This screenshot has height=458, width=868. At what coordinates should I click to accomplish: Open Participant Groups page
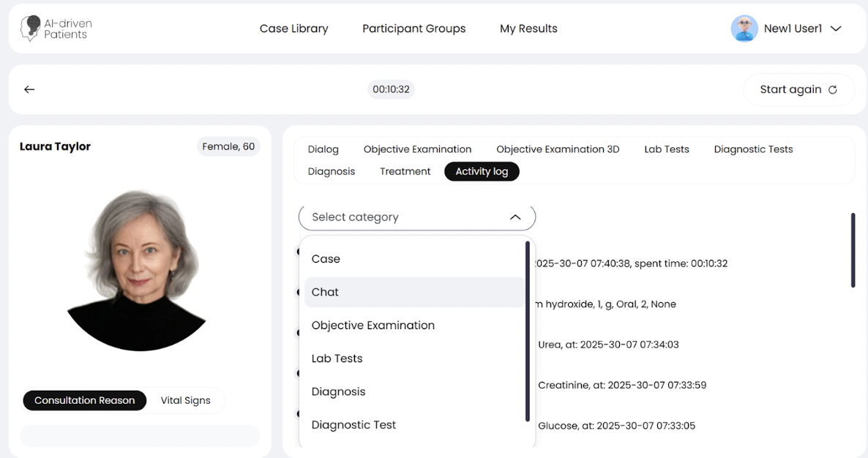click(x=414, y=29)
